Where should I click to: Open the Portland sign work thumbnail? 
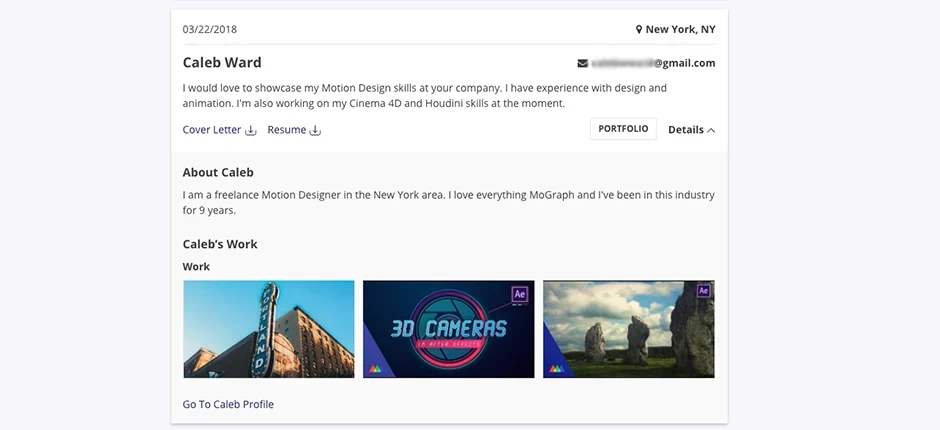click(269, 329)
